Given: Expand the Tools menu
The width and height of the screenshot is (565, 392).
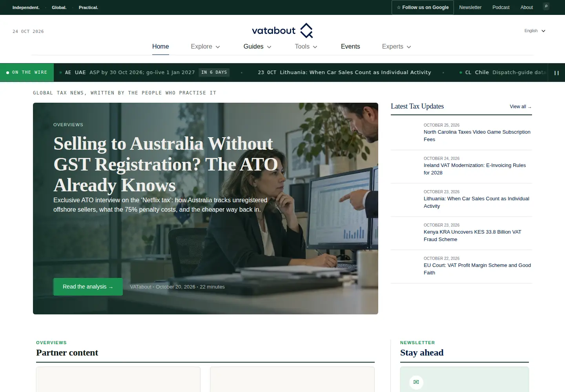Looking at the screenshot, I should 306,47.
